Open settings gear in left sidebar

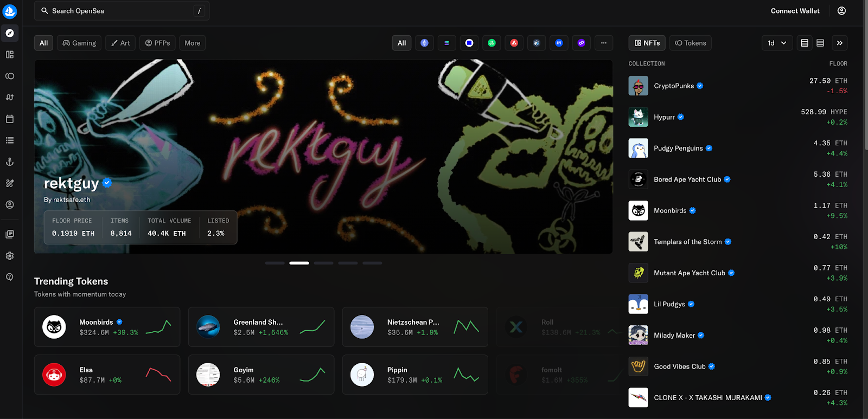click(10, 256)
